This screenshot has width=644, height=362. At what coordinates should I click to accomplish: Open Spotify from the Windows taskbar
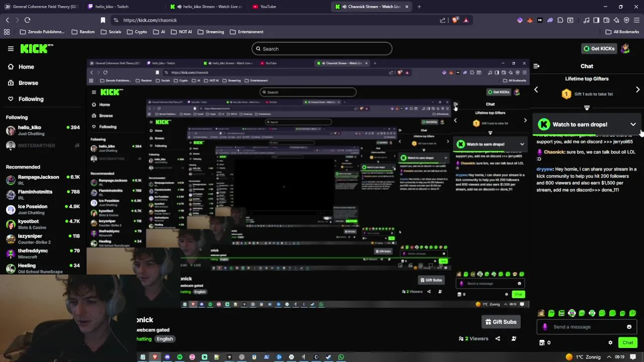180,357
